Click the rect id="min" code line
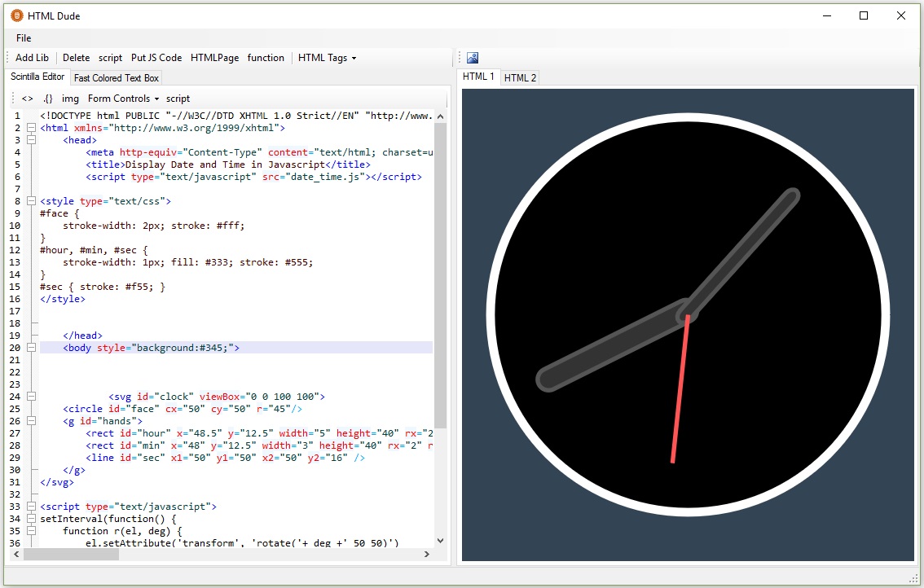The image size is (924, 588). (259, 445)
